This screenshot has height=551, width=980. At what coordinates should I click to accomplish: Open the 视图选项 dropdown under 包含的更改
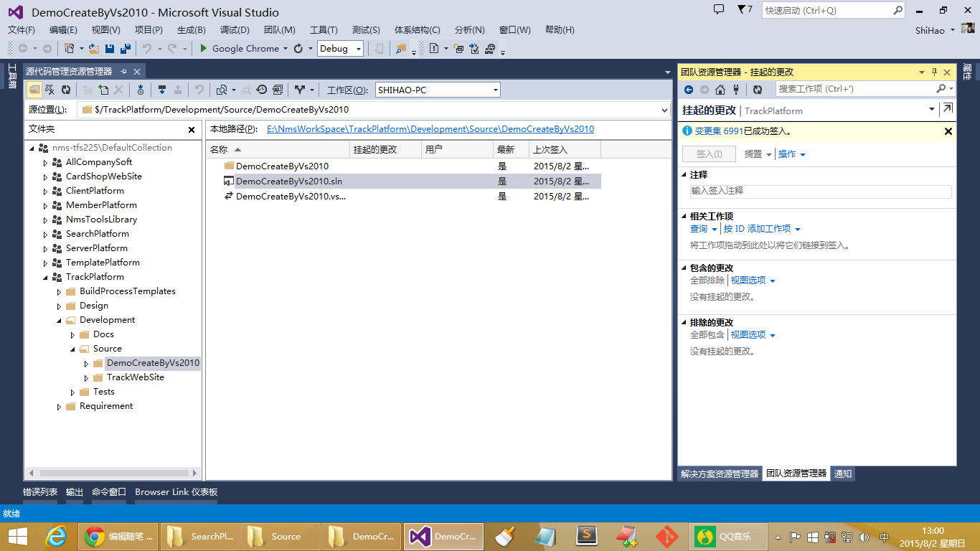tap(753, 281)
